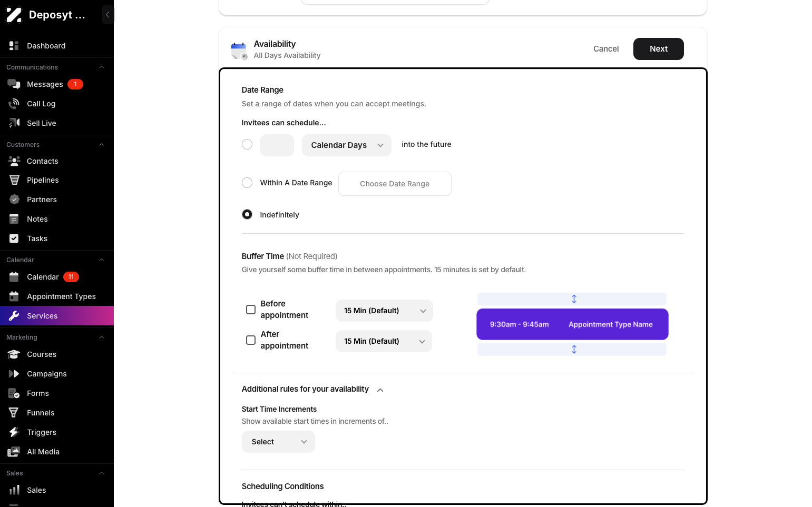Click the Sell Live megaphone icon
Image resolution: width=812 pixels, height=507 pixels.
pos(14,123)
